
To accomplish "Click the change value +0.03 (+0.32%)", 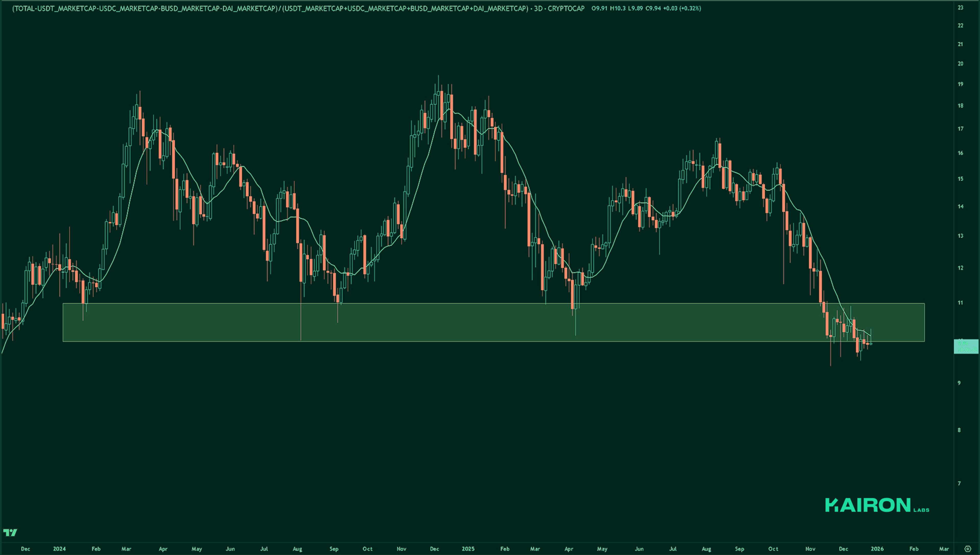I will pos(682,8).
